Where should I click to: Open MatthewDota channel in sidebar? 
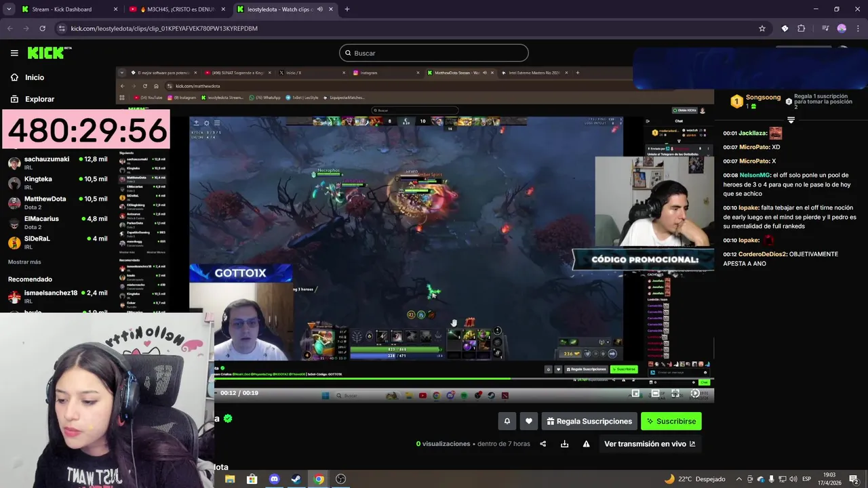click(58, 203)
